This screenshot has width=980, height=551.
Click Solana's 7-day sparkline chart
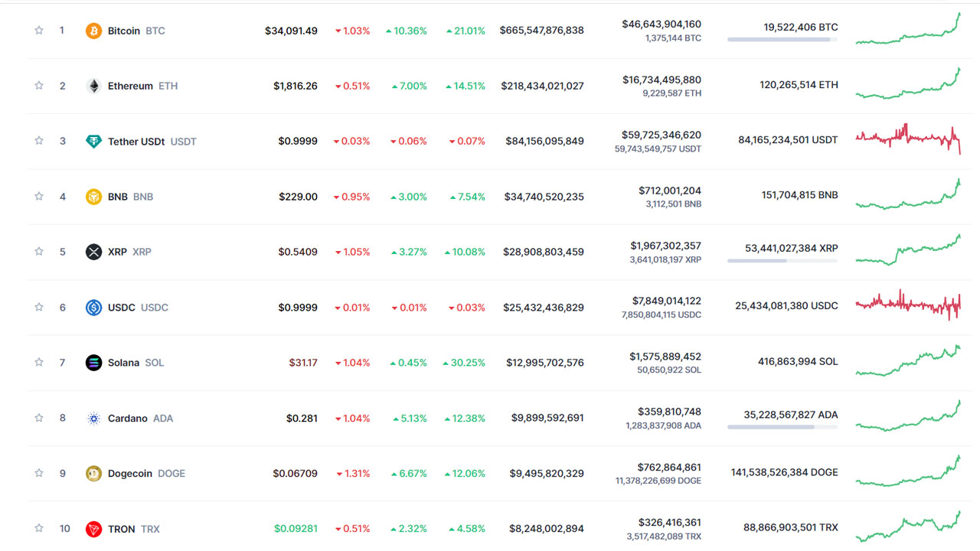point(908,360)
